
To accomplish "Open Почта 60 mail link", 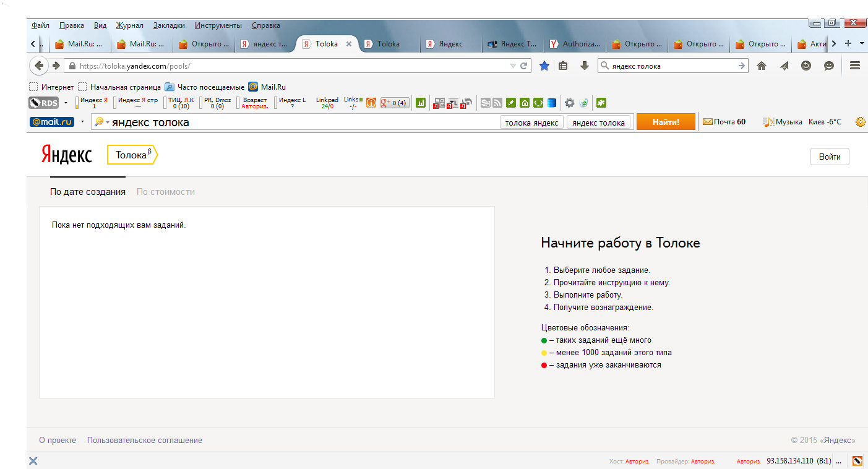I will 724,122.
